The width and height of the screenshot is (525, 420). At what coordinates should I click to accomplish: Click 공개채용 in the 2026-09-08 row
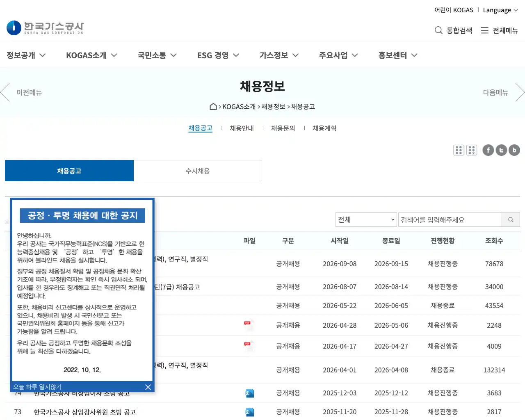(x=288, y=264)
